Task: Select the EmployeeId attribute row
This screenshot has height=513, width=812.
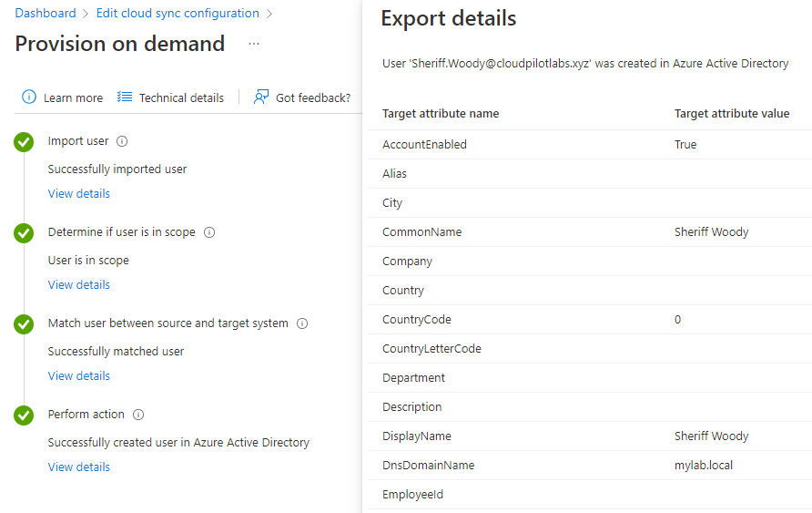Action: (590, 495)
